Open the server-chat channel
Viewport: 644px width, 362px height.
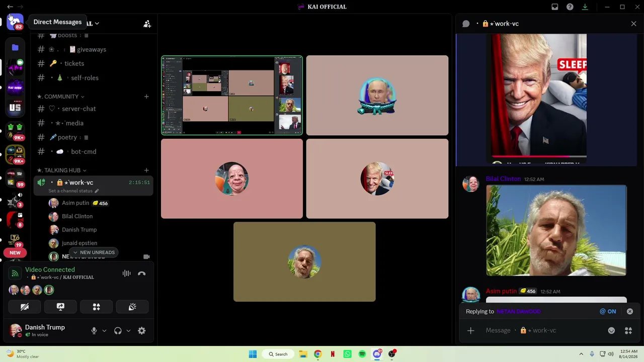93,109
